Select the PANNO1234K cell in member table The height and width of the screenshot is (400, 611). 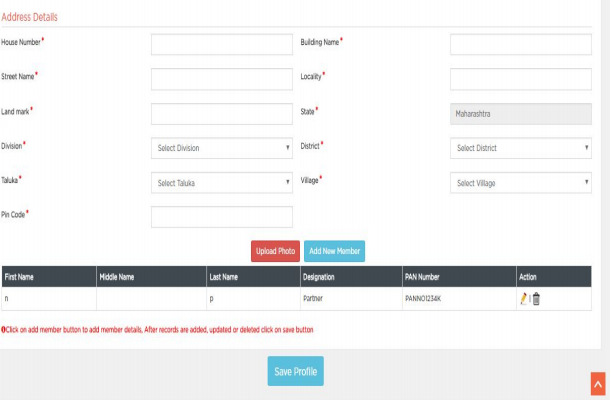click(x=423, y=299)
